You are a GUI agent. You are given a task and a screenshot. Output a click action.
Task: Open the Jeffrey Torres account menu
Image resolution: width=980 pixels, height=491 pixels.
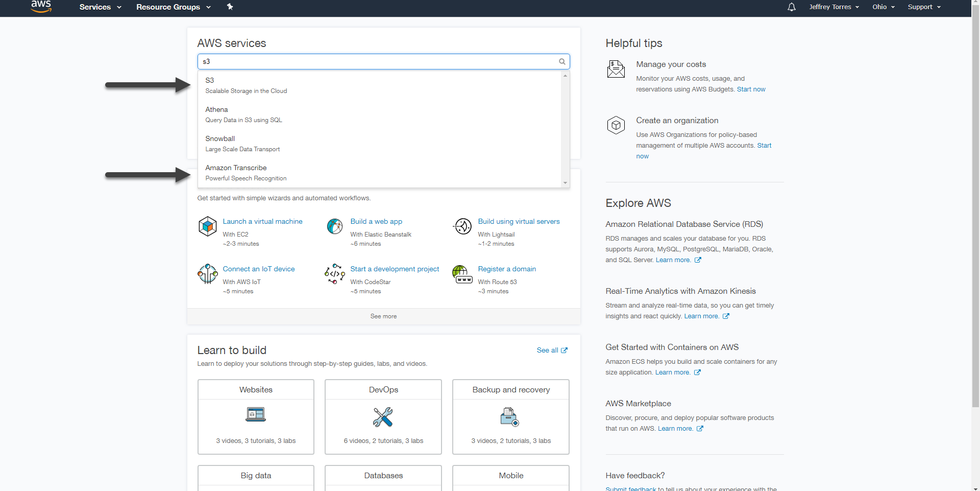point(834,7)
